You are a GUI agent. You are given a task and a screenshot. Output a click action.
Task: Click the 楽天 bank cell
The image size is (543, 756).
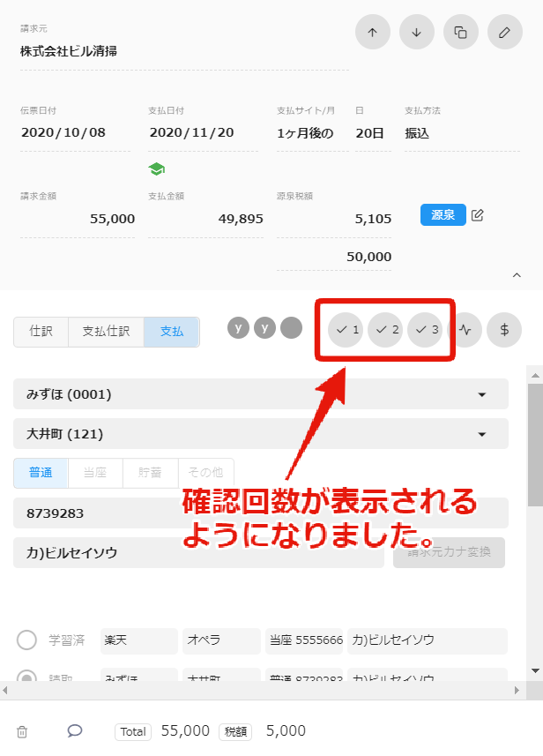coord(138,640)
